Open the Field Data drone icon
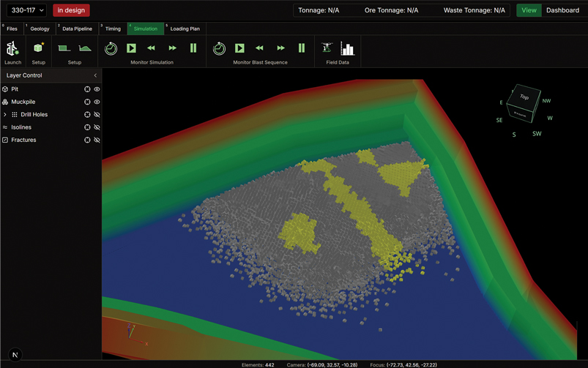 pyautogui.click(x=327, y=48)
